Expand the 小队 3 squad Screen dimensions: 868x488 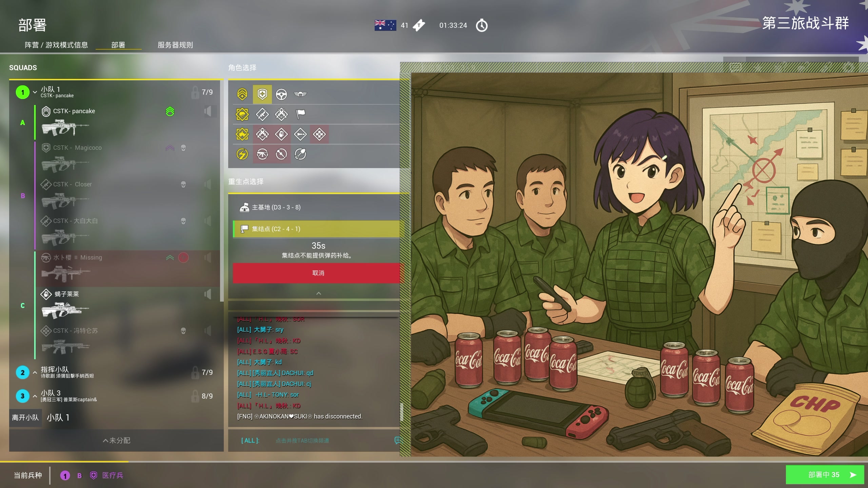35,396
